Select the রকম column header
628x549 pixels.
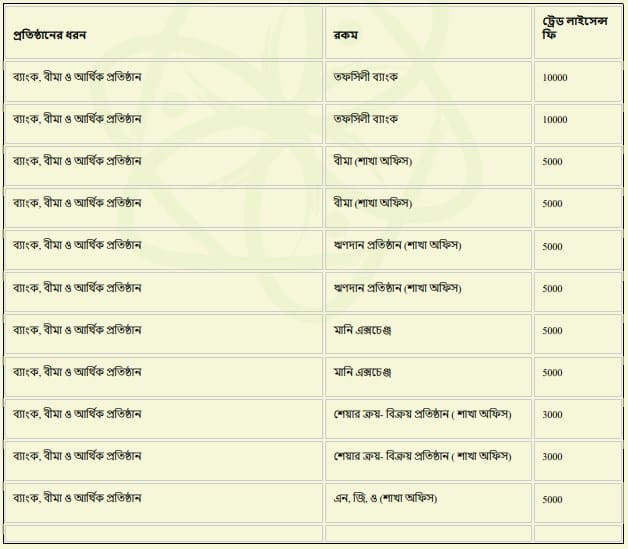(346, 35)
